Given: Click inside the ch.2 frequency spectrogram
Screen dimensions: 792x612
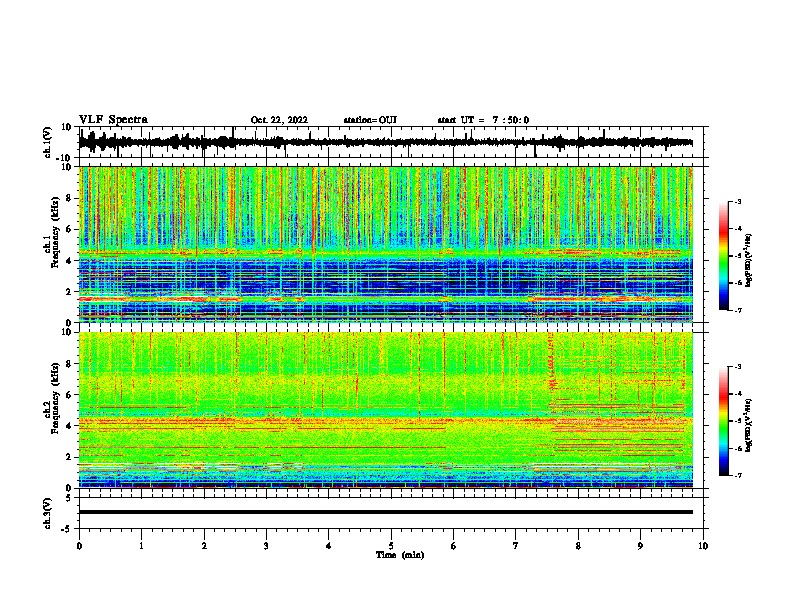Looking at the screenshot, I should point(385,410).
